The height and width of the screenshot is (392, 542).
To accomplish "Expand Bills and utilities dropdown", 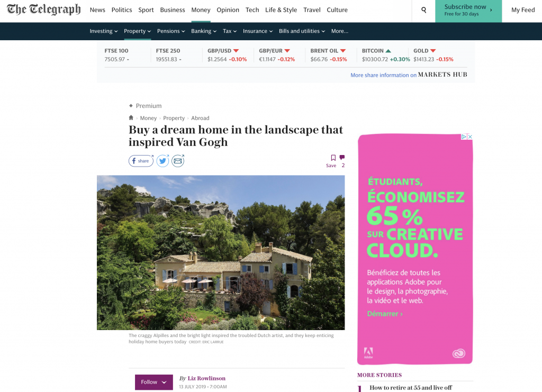I will coord(302,31).
